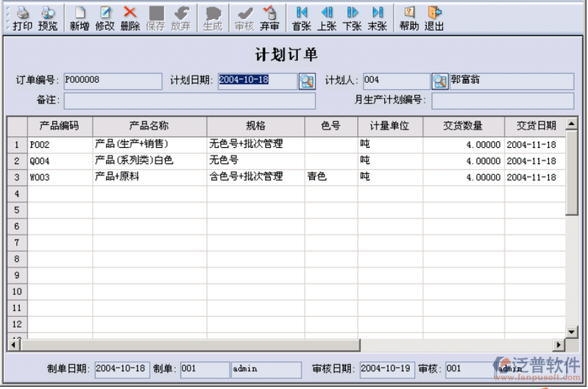Click the vertical scrollbar down arrow
The width and height of the screenshot is (588, 389).
click(571, 332)
